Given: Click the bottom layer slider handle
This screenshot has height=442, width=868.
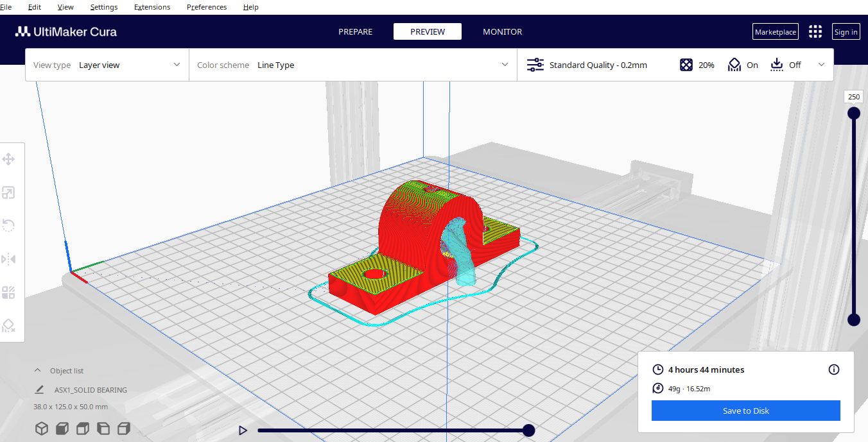Looking at the screenshot, I should tap(854, 319).
